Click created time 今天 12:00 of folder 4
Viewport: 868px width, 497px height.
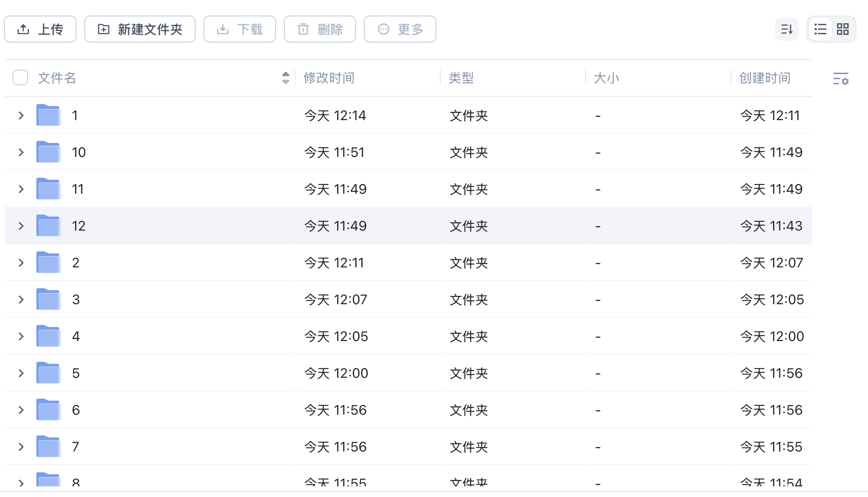[x=772, y=337]
